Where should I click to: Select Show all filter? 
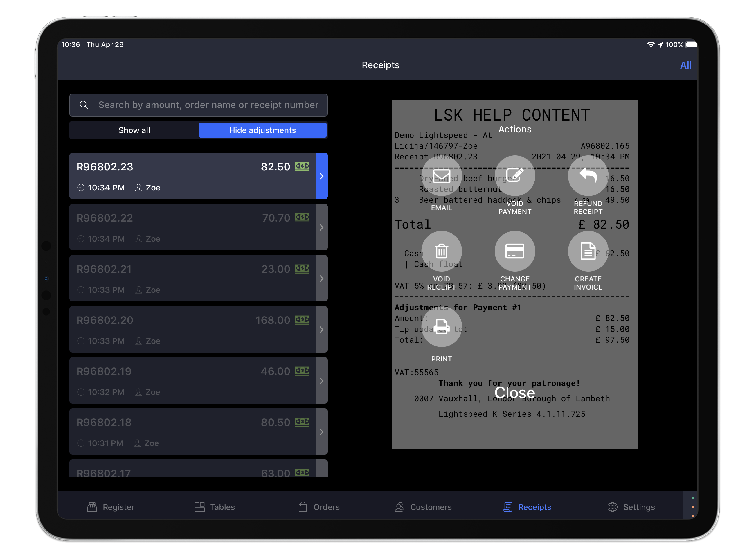[134, 130]
